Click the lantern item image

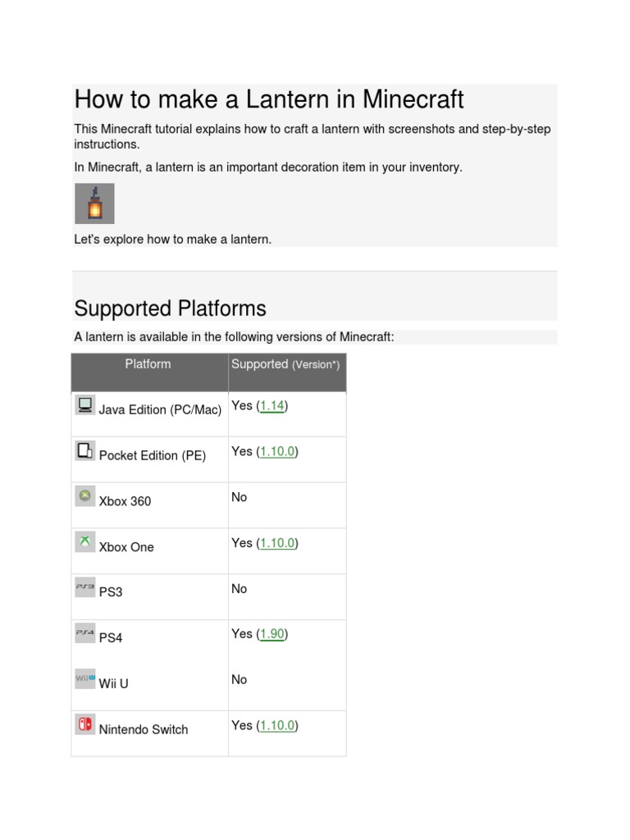[94, 203]
